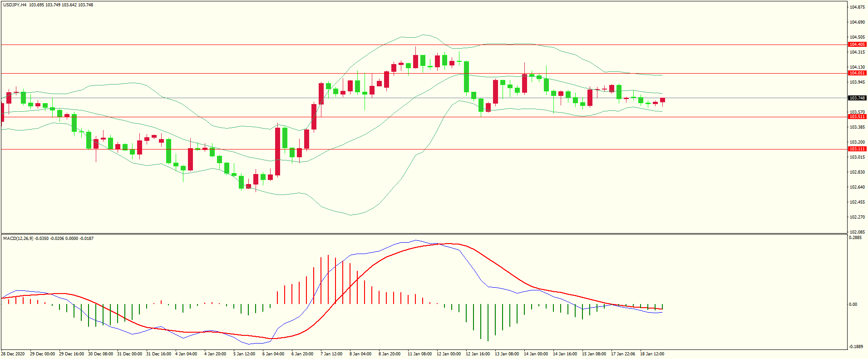Click the 7 Jan 12:00 time label
The height and width of the screenshot is (359, 868).
[331, 354]
